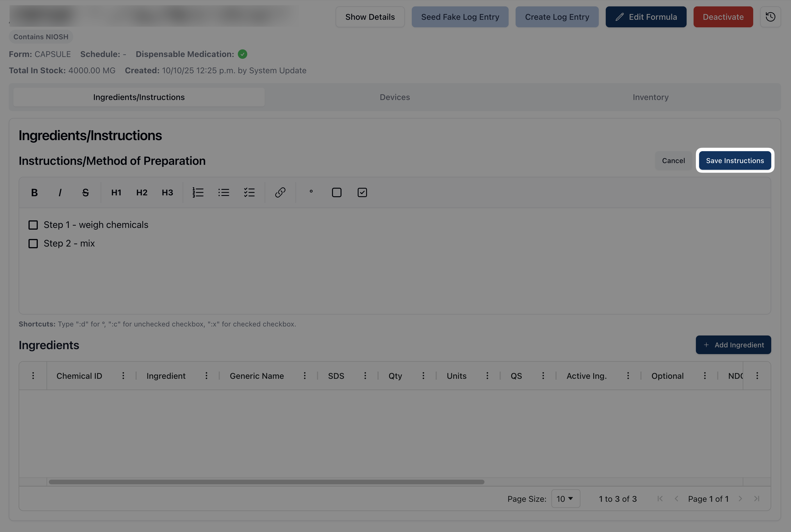The image size is (791, 532).
Task: Open the Page Size dropdown
Action: 565,498
